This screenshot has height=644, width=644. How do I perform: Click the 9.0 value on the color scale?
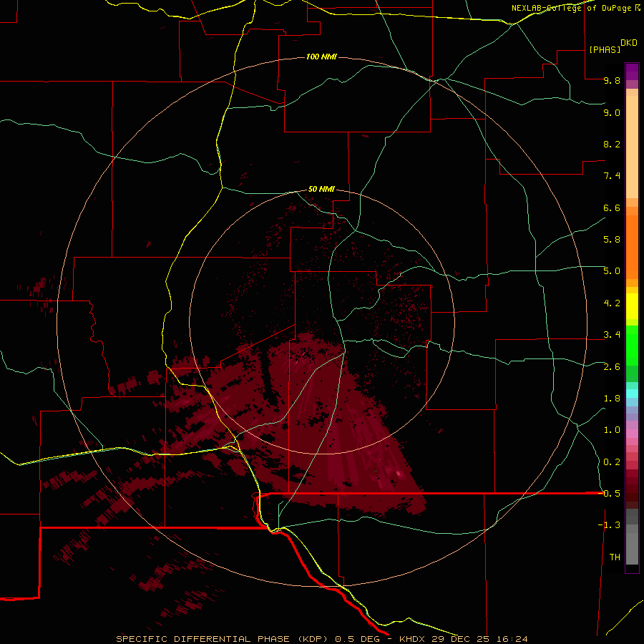coord(612,112)
